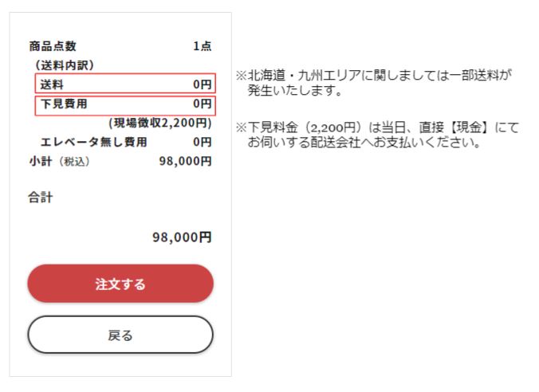Click the 下見費用 label
This screenshot has width=539, height=392.
pyautogui.click(x=64, y=104)
